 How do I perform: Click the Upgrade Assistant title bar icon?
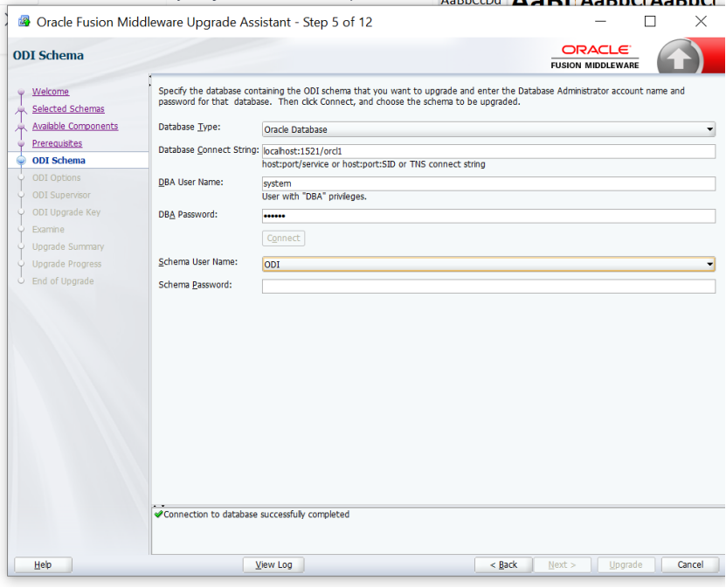(x=24, y=22)
